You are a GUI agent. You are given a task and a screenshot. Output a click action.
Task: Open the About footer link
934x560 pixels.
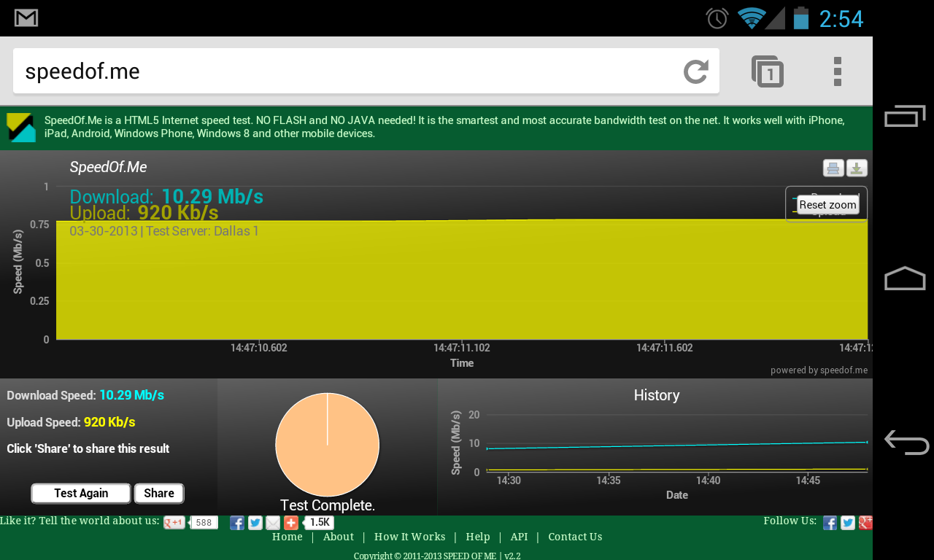click(339, 537)
